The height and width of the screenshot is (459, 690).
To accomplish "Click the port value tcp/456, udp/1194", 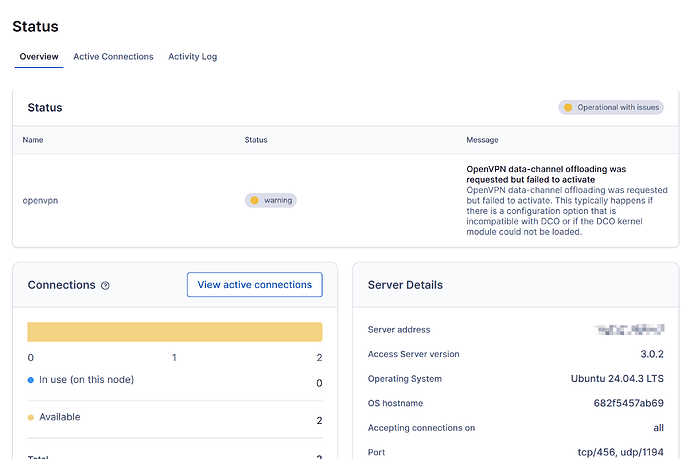I will click(x=621, y=451).
